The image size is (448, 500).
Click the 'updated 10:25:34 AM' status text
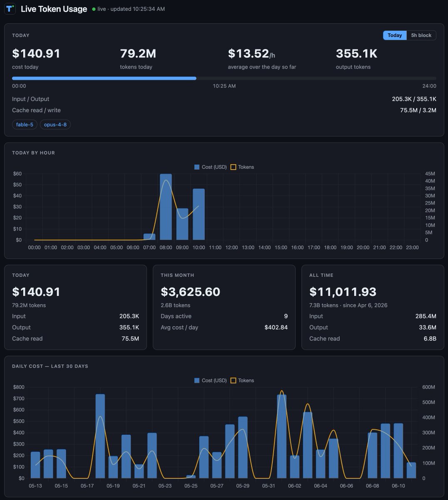click(137, 9)
